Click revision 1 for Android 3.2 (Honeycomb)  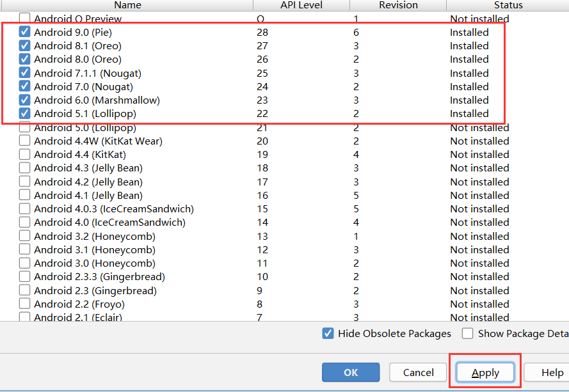(356, 237)
